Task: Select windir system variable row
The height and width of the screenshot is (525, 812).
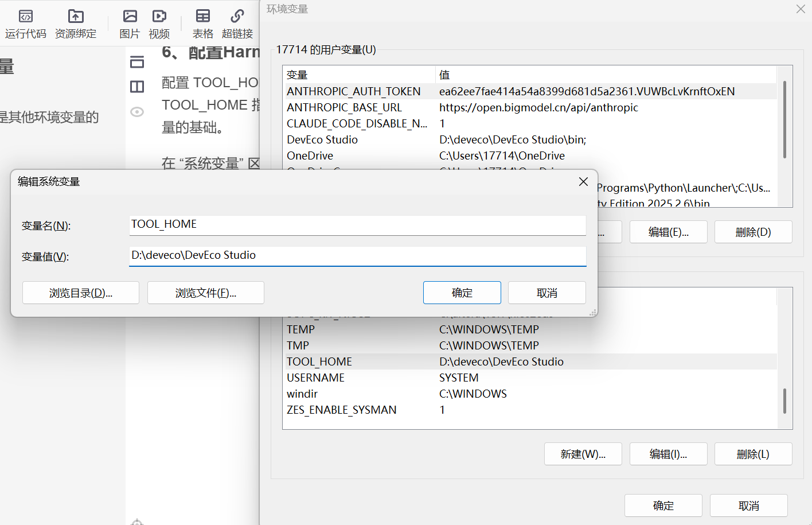Action: click(530, 394)
